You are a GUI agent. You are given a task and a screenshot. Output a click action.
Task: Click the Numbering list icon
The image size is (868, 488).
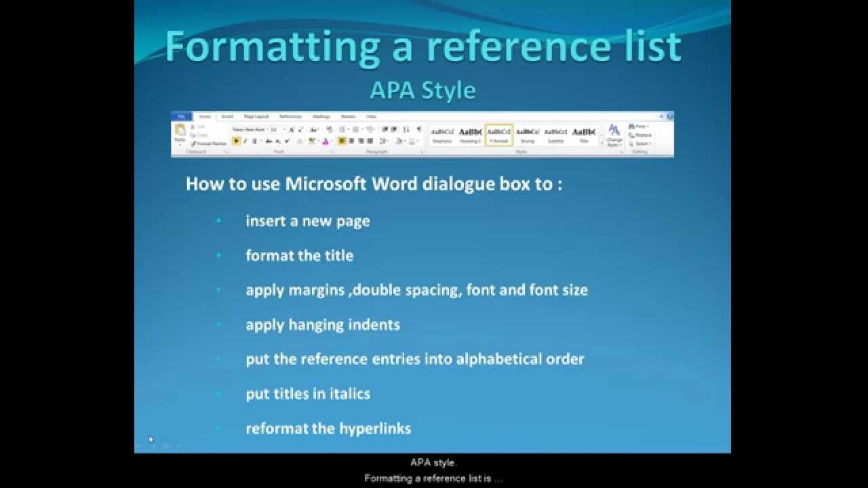pyautogui.click(x=355, y=129)
